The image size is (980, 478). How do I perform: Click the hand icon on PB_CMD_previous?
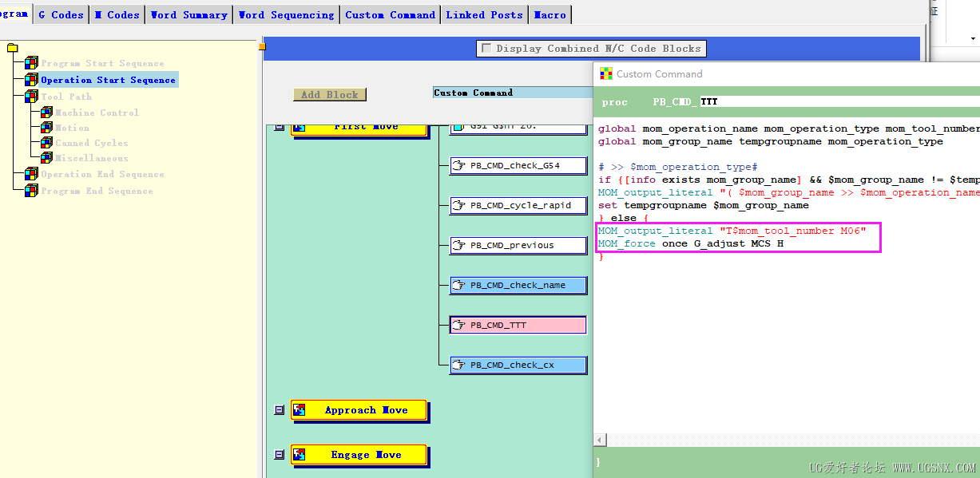point(458,245)
